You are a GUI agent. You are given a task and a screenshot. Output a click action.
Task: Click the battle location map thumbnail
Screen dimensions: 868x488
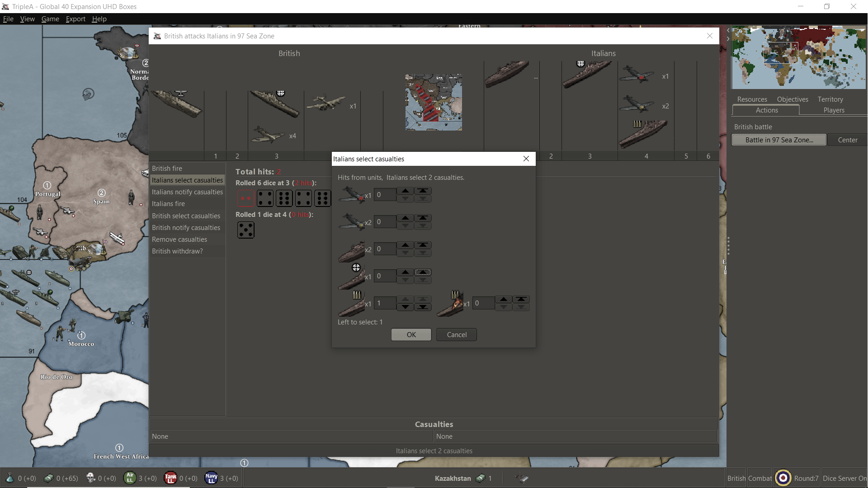(x=434, y=103)
